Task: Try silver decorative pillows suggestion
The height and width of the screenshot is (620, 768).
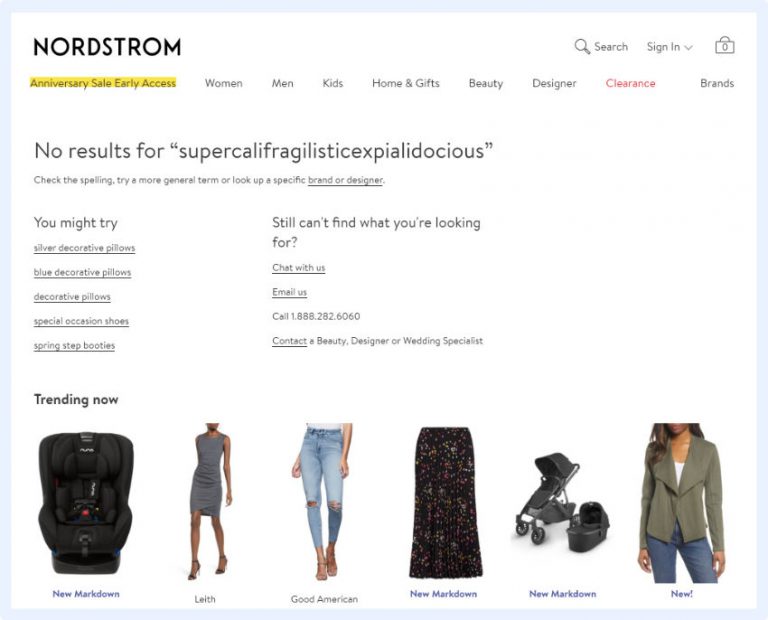Action: coord(84,248)
